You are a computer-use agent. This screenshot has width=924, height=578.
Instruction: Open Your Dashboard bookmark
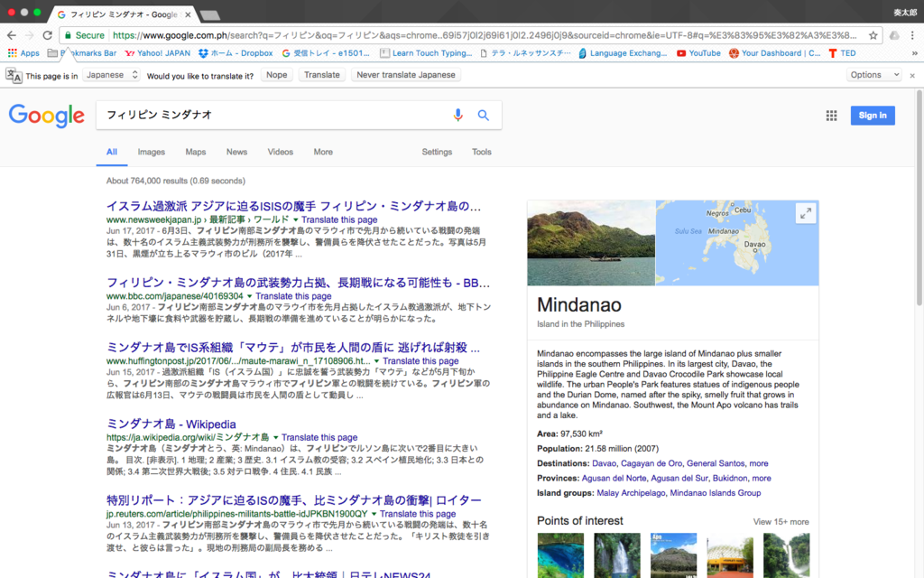coord(774,53)
